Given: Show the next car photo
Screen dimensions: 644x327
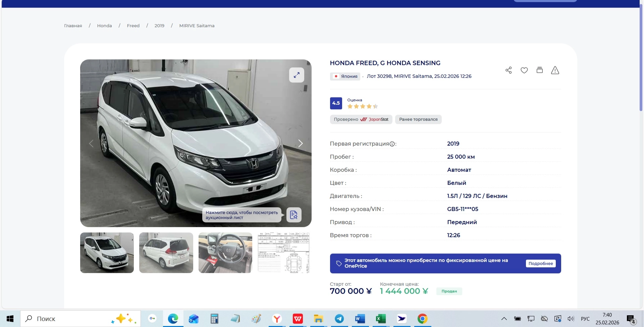Looking at the screenshot, I should pyautogui.click(x=300, y=144).
